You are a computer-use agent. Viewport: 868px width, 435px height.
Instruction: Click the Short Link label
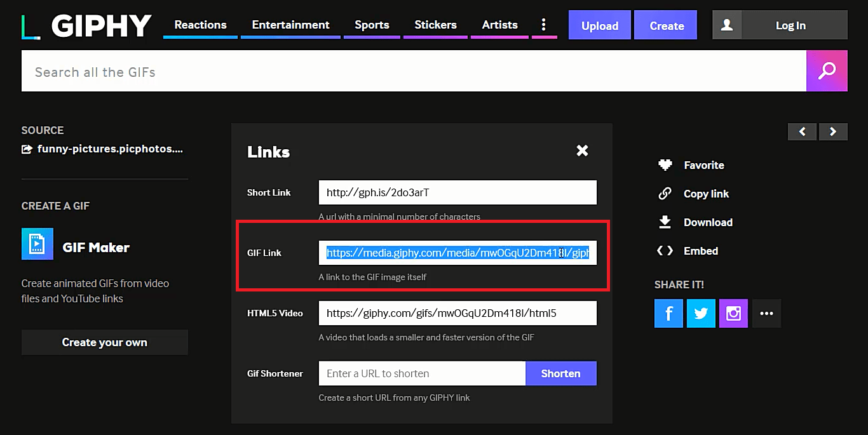coord(269,192)
